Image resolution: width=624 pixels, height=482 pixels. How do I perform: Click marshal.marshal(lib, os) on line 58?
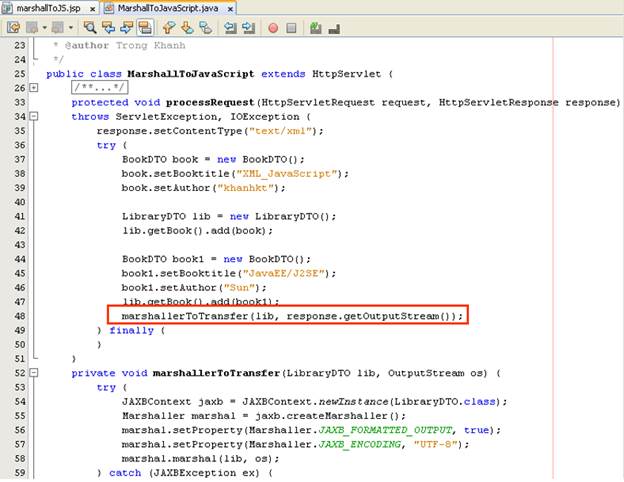point(201,459)
